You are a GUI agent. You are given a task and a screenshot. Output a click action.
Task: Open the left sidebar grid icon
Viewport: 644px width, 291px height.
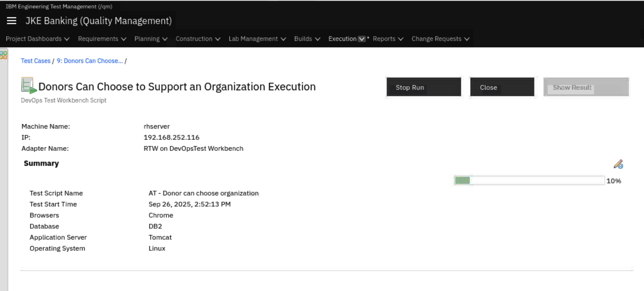pyautogui.click(x=3, y=55)
